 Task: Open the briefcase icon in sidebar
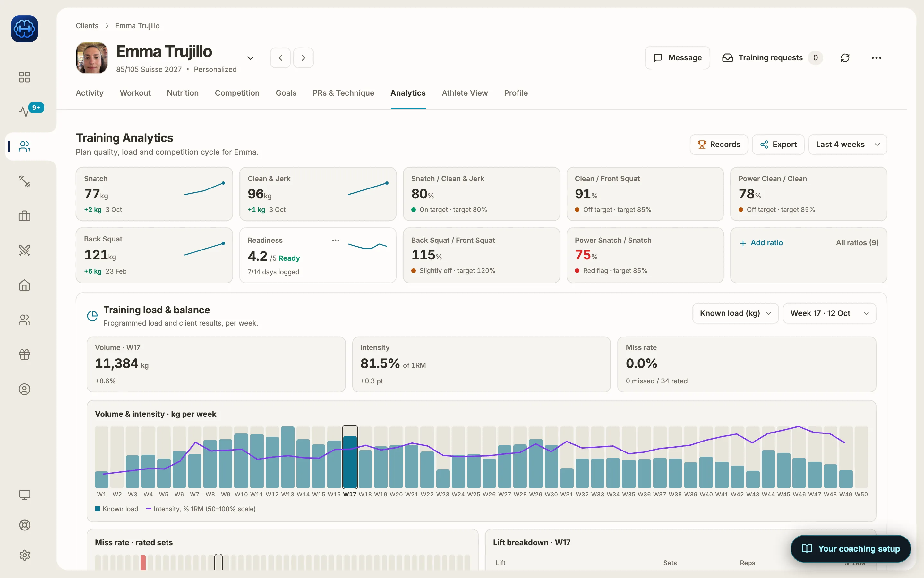pyautogui.click(x=24, y=216)
